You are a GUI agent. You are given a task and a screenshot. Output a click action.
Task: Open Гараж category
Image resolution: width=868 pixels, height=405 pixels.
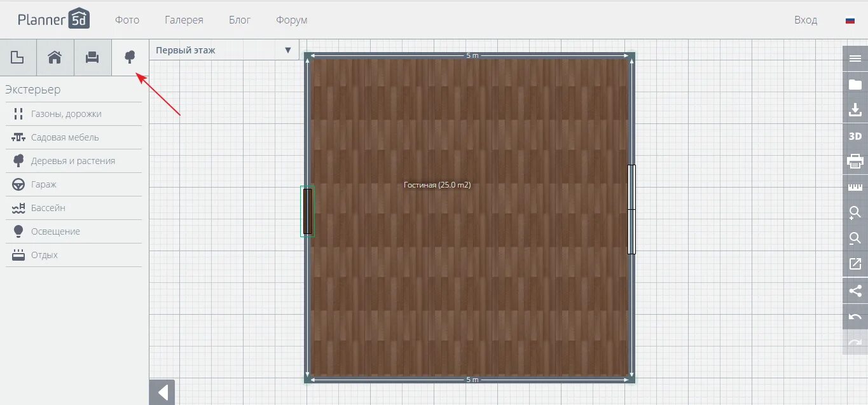pos(74,184)
